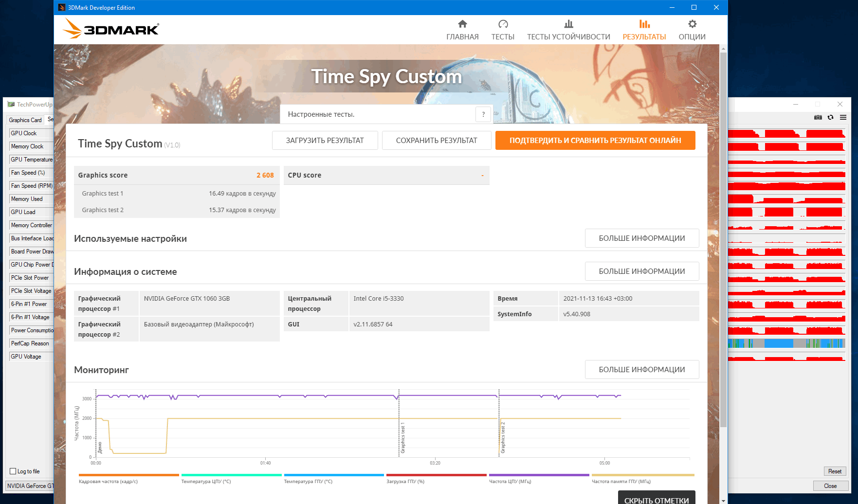Open GPU selector dropdown in GPU-Z
The image size is (858, 504).
30,486
